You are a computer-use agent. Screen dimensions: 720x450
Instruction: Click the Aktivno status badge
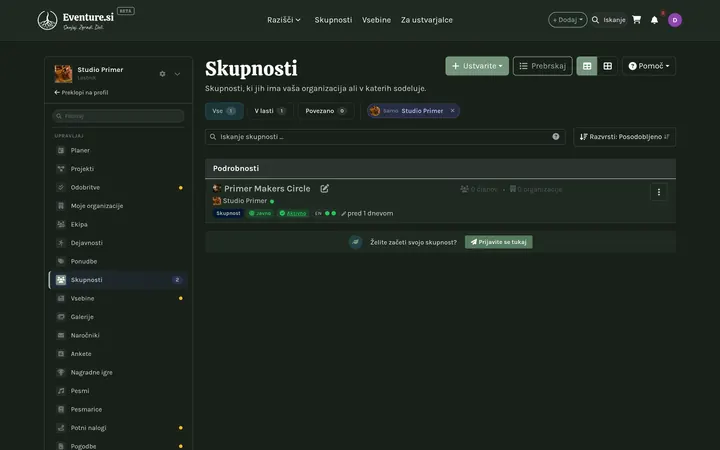292,213
